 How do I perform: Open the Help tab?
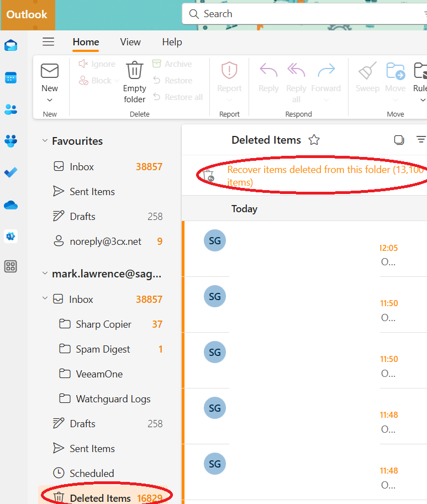tap(172, 42)
